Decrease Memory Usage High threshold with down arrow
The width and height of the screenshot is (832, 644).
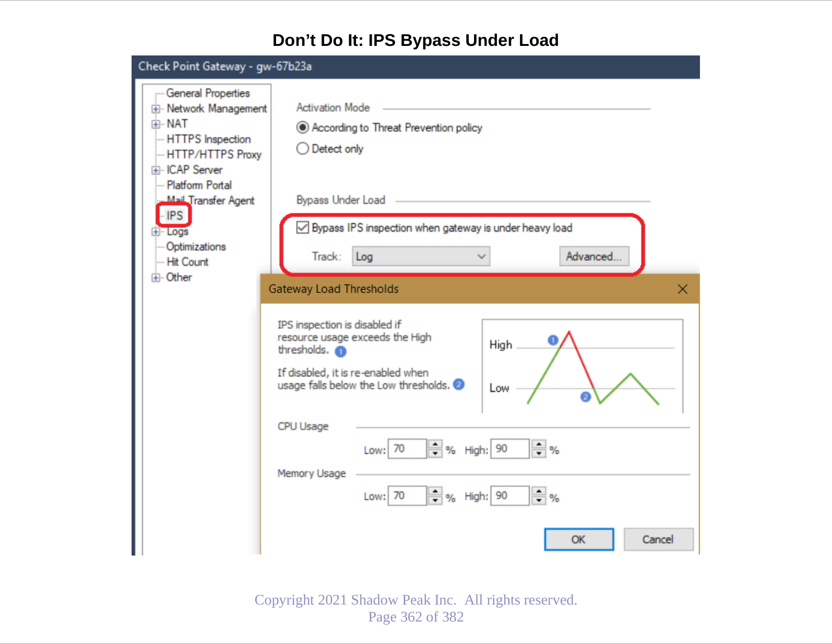pyautogui.click(x=539, y=501)
